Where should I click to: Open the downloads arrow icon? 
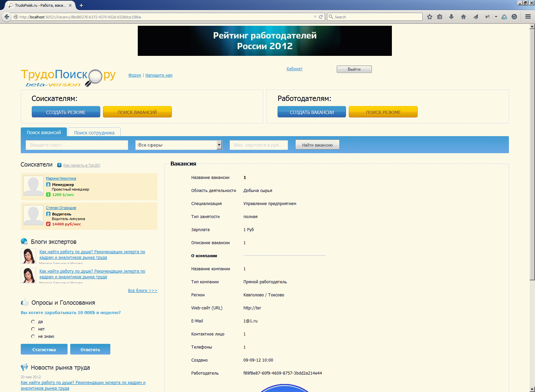(451, 17)
